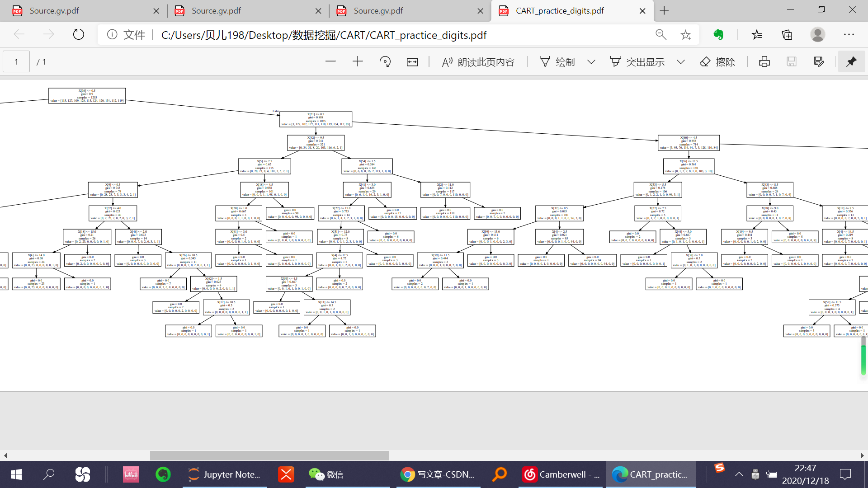868x488 pixels.
Task: Expand the Highlight options dropdown
Action: coord(681,62)
